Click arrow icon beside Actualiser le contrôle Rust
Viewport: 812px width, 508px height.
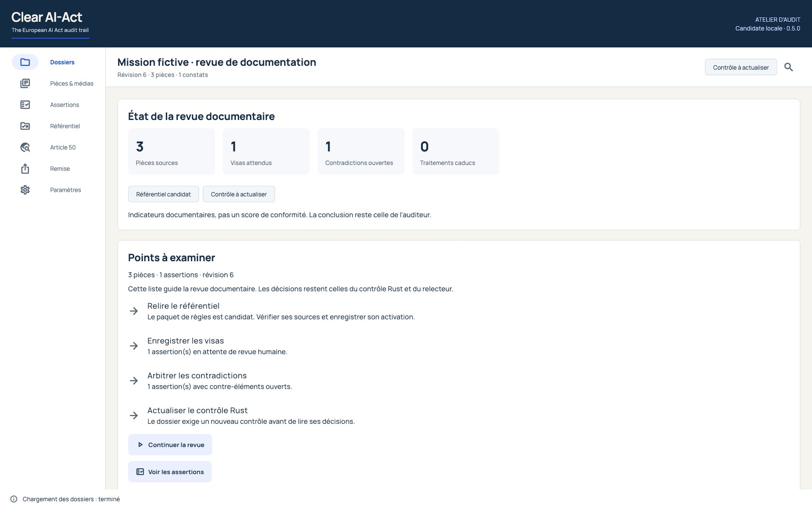pos(134,416)
